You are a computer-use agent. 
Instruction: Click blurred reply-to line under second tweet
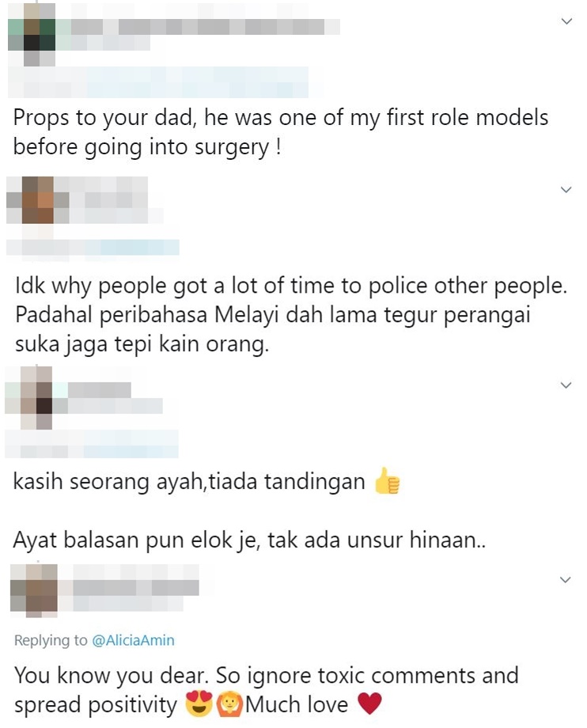point(93,248)
